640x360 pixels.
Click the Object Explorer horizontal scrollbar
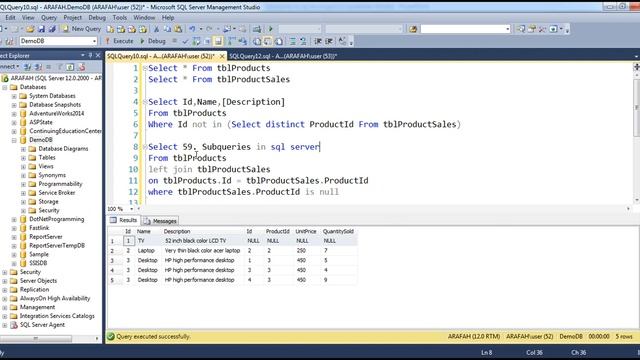coord(49,338)
